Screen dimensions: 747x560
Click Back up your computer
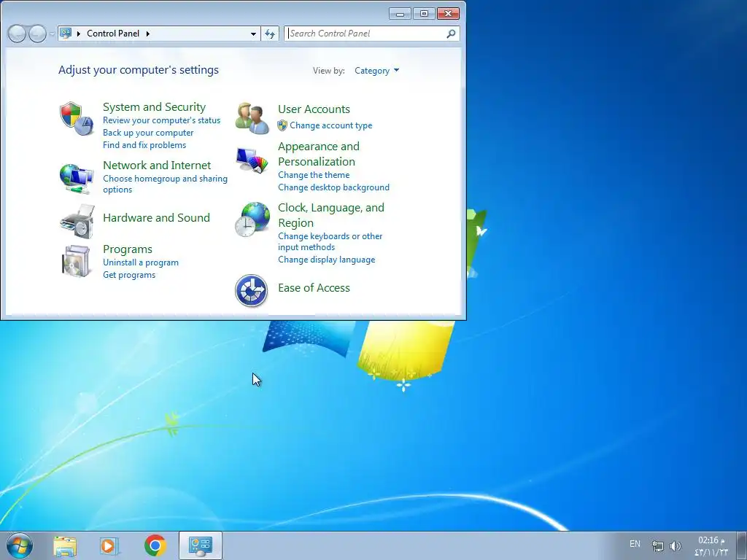pos(148,133)
